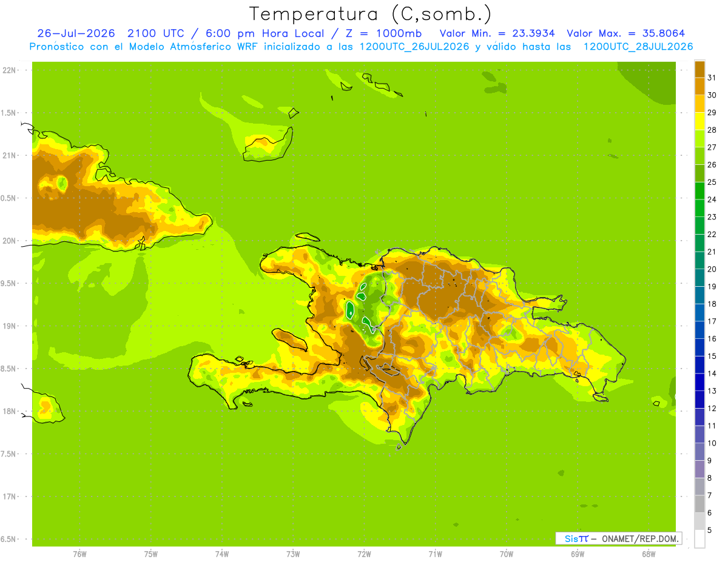Click the colorbar swatch between 29 and 30
This screenshot has width=728, height=562.
699,104
